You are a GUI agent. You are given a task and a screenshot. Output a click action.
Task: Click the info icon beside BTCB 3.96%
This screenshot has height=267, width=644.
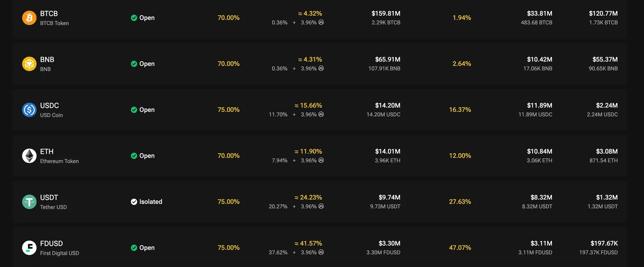(x=321, y=22)
